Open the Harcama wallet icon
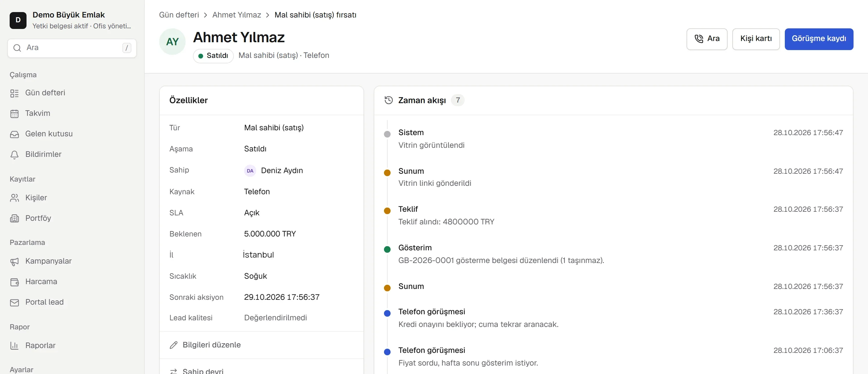The image size is (868, 374). pyautogui.click(x=14, y=282)
